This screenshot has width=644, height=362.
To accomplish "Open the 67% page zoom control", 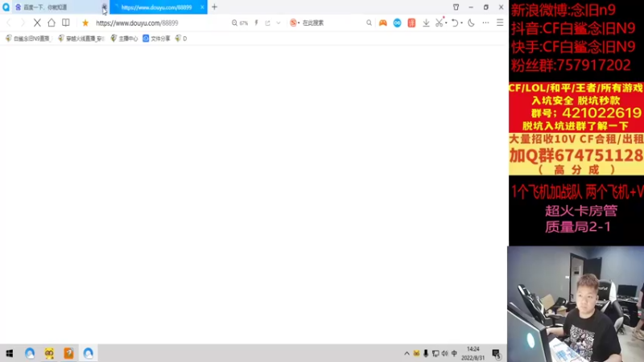I will [240, 23].
